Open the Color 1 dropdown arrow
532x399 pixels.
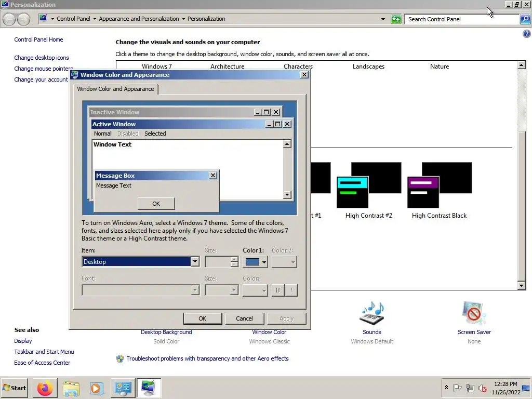tap(263, 262)
